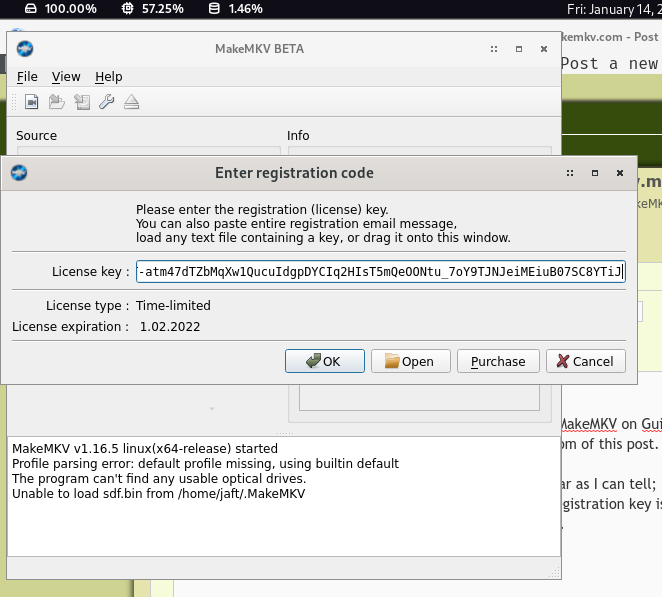Click the Open disc folder toolbar icon

point(57,102)
